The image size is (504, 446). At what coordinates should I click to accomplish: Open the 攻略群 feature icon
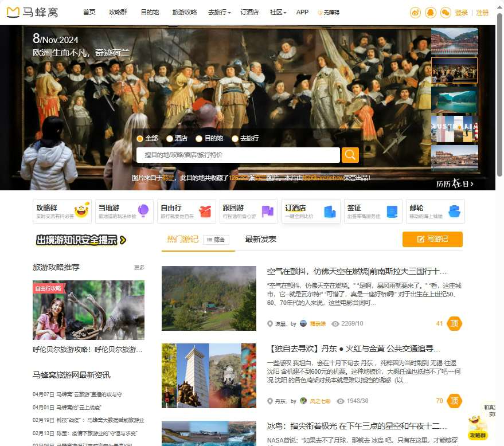pos(62,210)
